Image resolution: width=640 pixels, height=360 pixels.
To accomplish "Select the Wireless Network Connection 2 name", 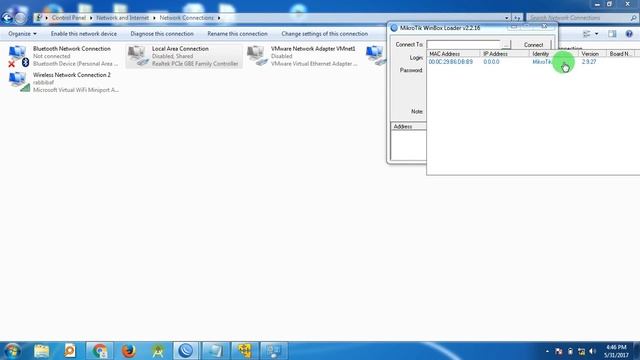I will click(x=72, y=75).
